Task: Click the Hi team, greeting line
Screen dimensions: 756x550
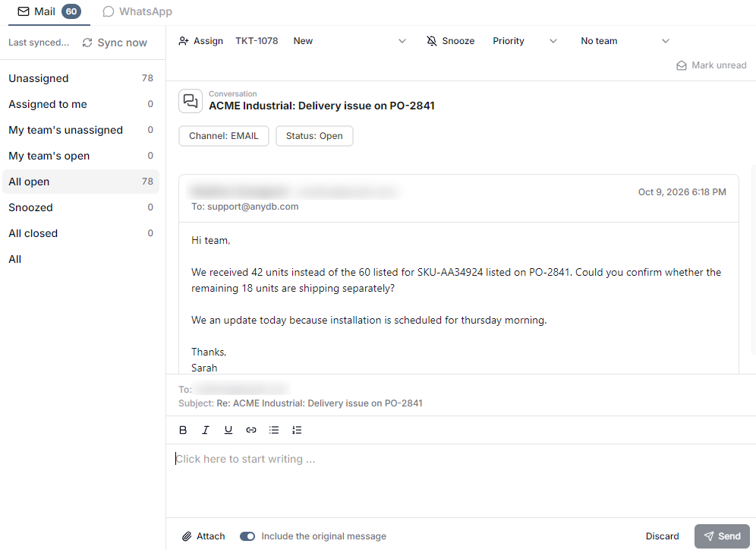Action: tap(211, 240)
